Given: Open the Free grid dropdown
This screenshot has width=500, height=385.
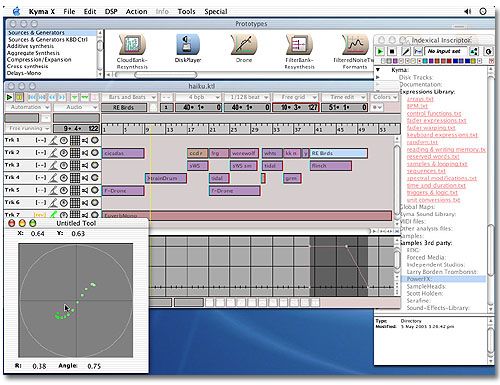Looking at the screenshot, I should click(295, 97).
